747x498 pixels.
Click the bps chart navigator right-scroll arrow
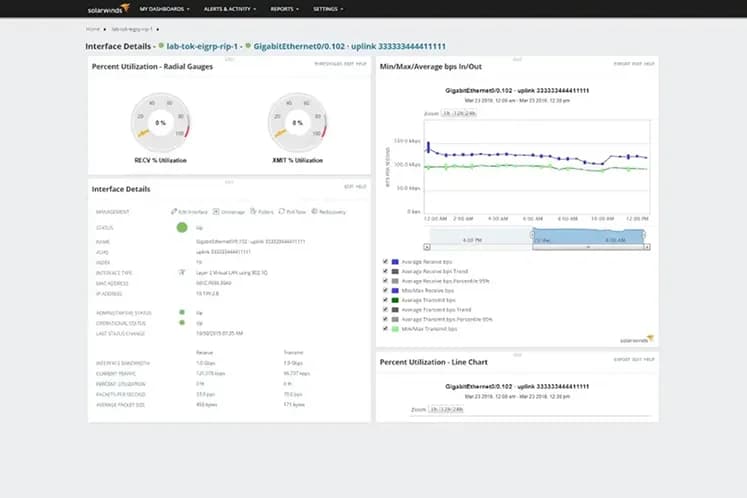pos(647,247)
